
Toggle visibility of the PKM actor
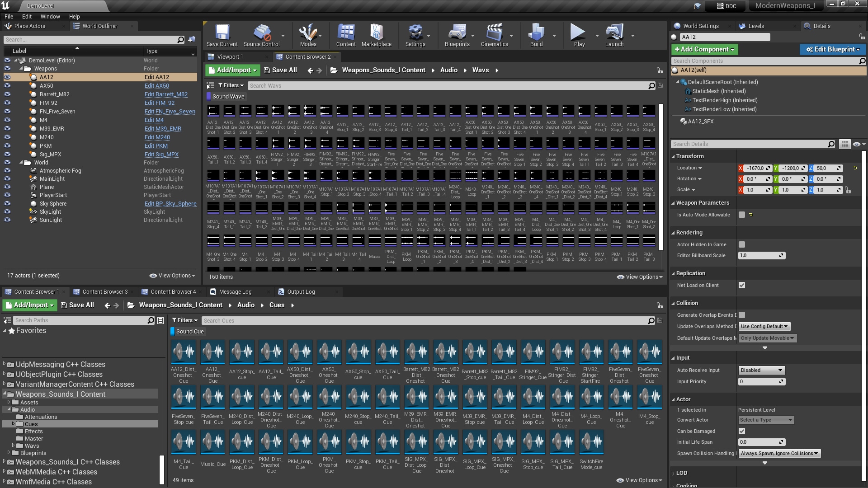7,145
